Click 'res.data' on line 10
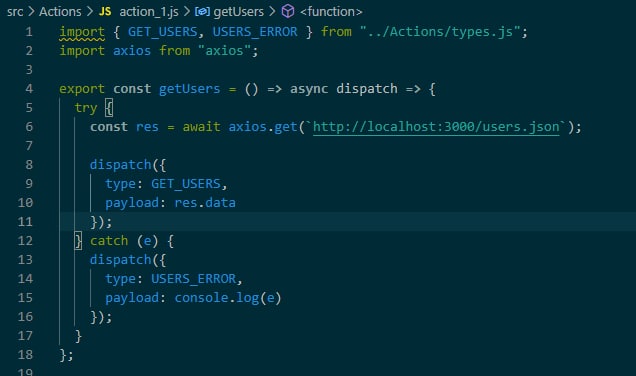 click(205, 203)
